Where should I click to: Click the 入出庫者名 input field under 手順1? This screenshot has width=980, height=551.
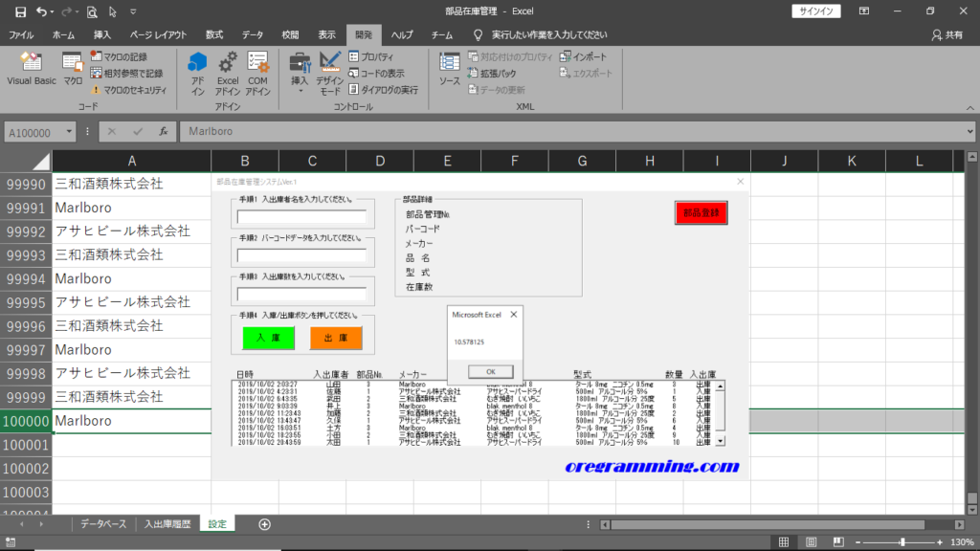(301, 216)
